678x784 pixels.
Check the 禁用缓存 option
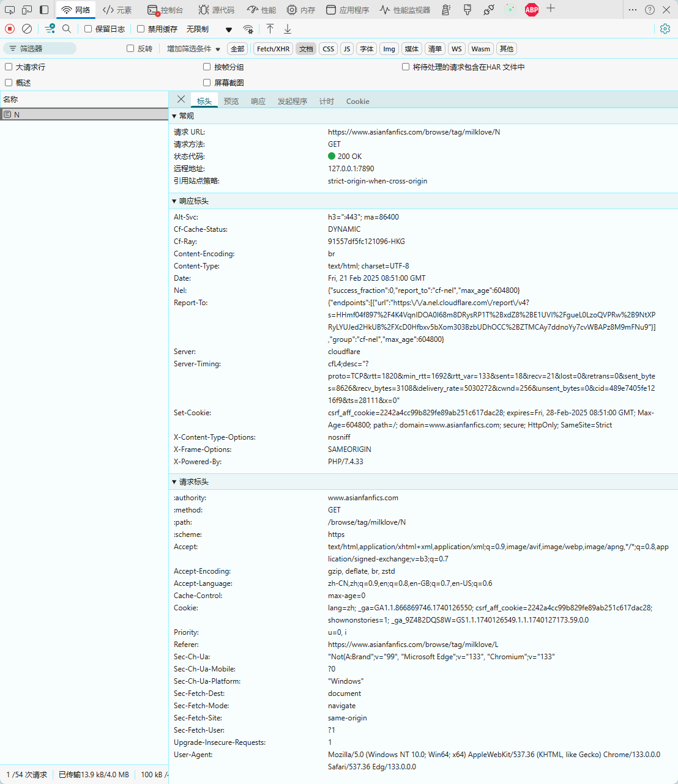(141, 29)
